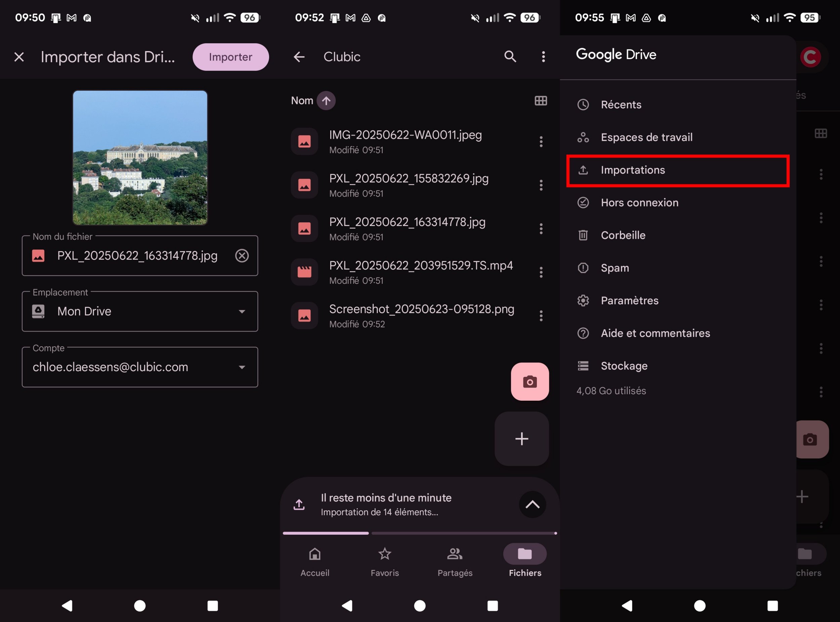Open search in the Clubic folder
Screen dimensions: 840x622
510,56
